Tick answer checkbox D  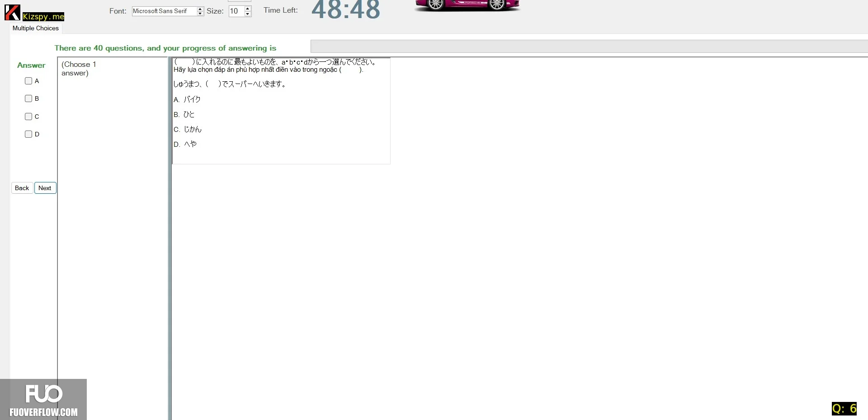(28, 134)
